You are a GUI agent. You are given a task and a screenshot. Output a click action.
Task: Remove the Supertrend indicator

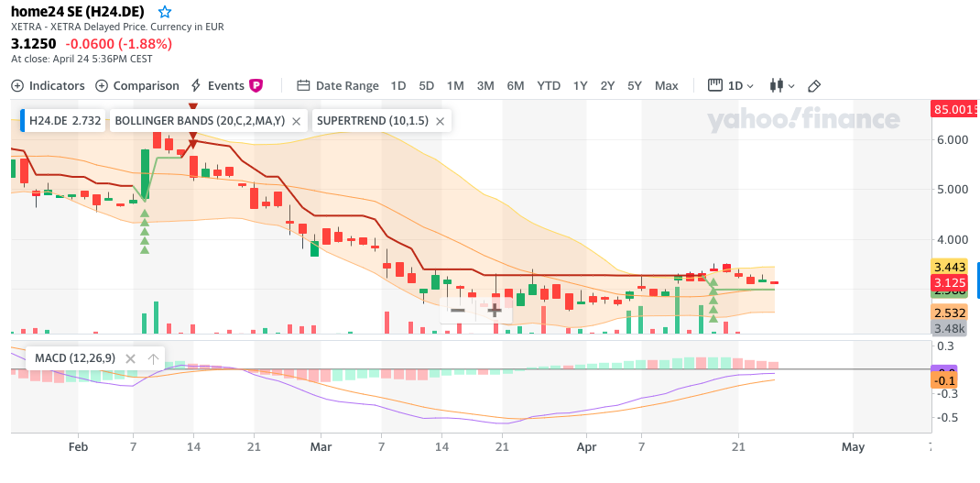[441, 121]
